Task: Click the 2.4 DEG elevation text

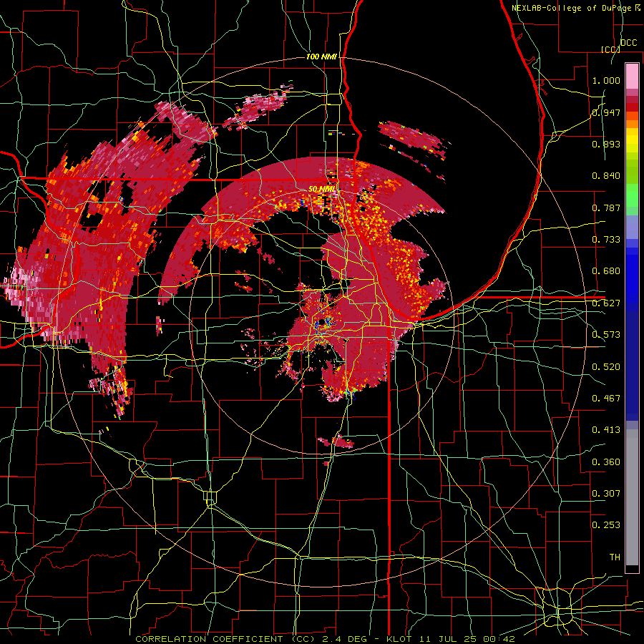Action: (345, 639)
